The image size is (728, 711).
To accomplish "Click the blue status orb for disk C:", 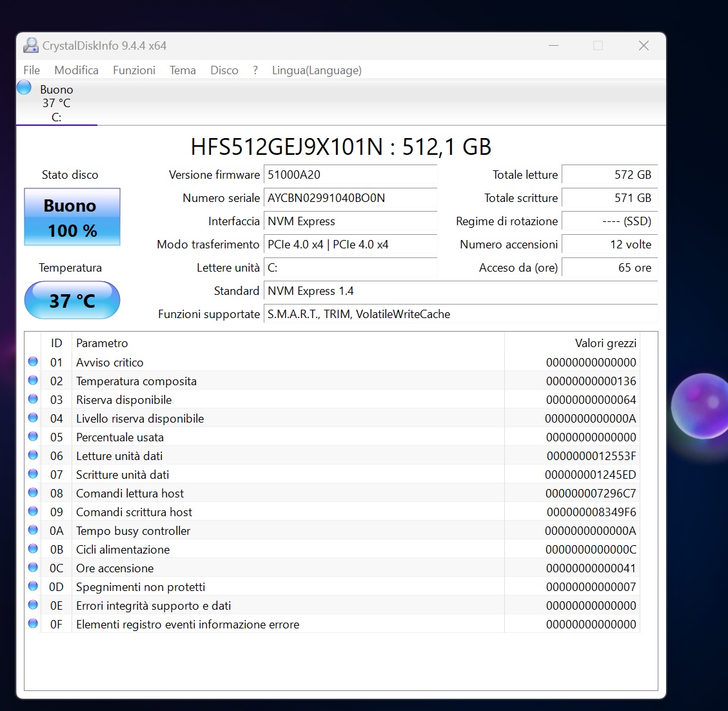I will (25, 87).
